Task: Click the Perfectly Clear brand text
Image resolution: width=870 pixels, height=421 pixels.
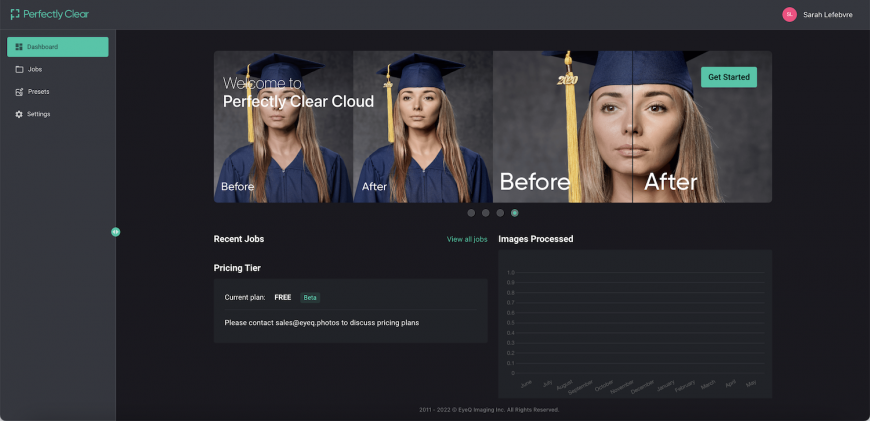Action: point(56,14)
